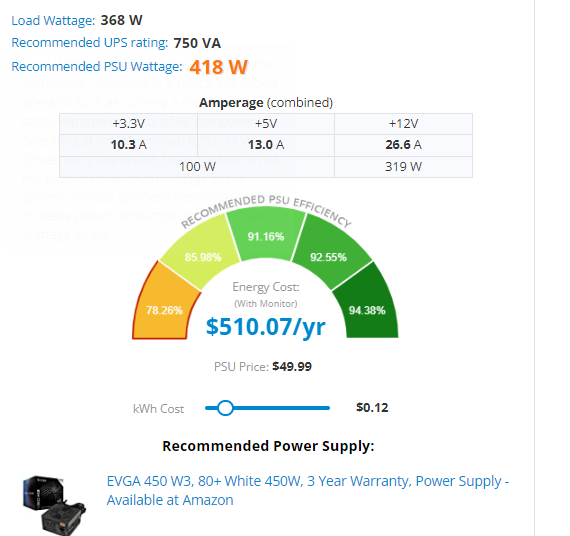Click the kWh Cost slider handle

pyautogui.click(x=225, y=408)
